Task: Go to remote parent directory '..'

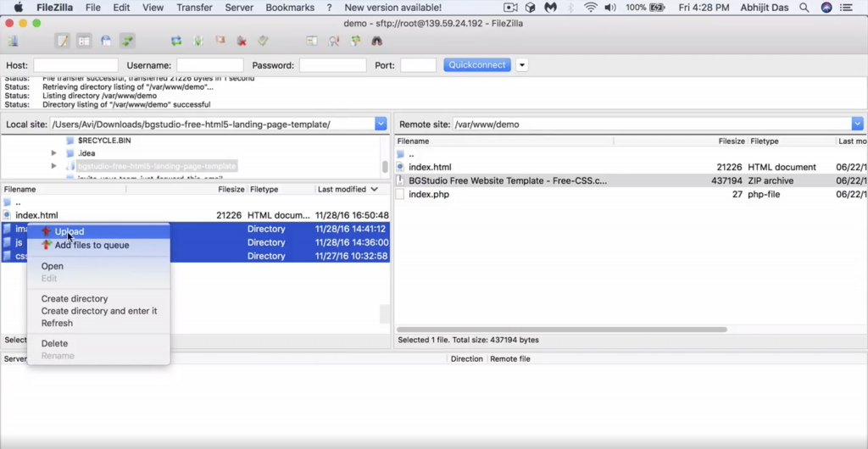Action: point(631,154)
